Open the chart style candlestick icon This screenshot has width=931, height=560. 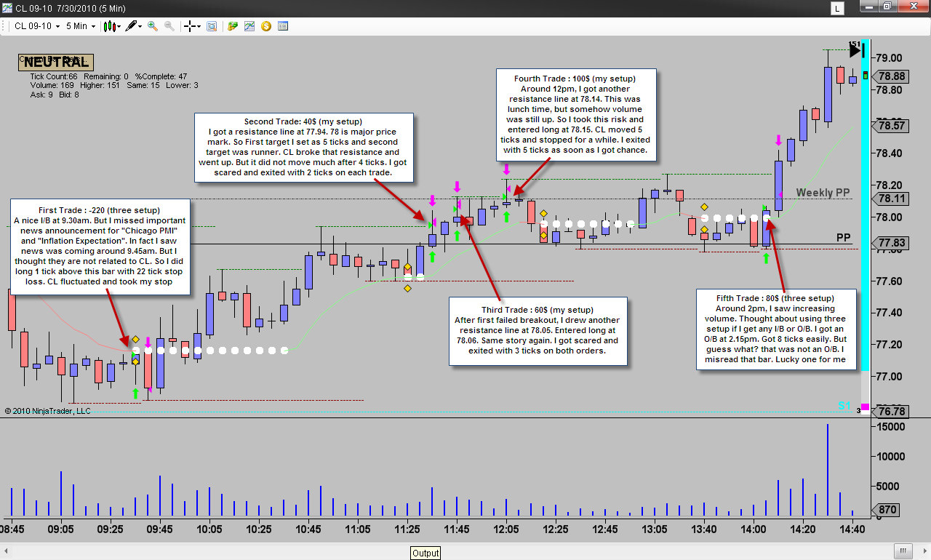[110, 26]
